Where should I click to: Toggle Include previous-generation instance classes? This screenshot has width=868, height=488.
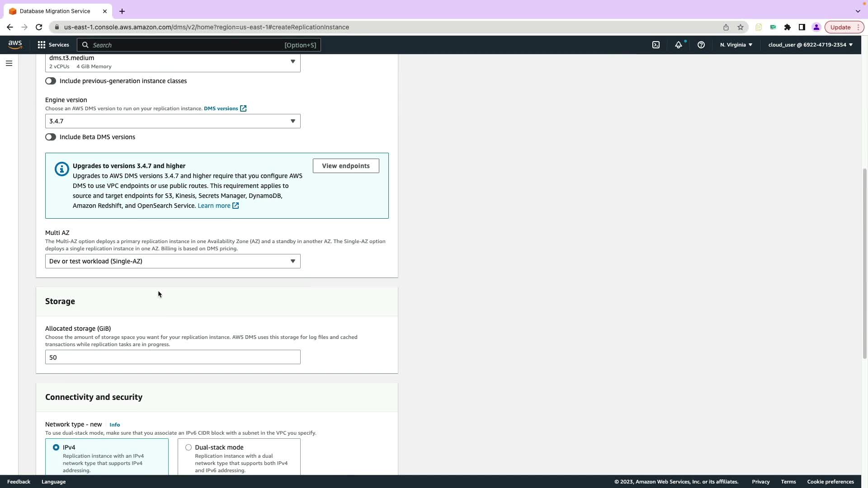tap(51, 81)
